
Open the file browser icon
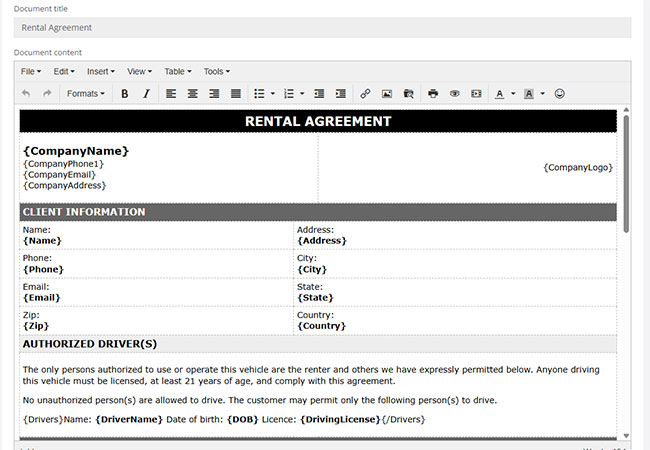click(x=408, y=94)
